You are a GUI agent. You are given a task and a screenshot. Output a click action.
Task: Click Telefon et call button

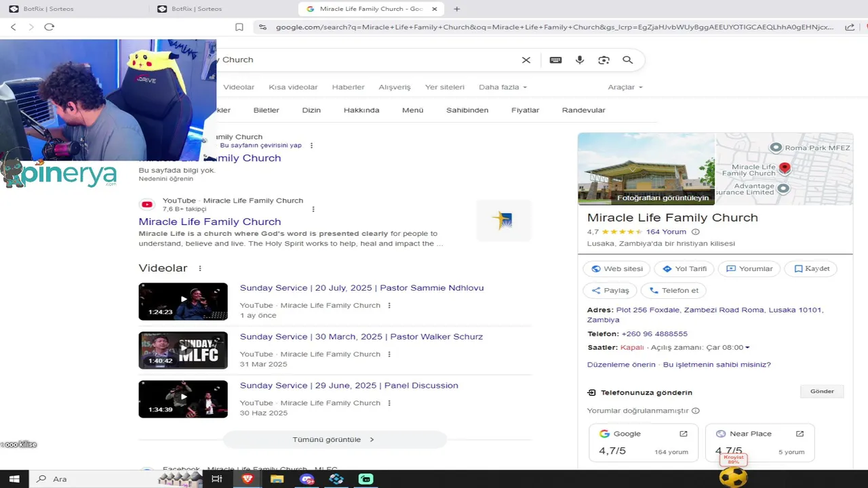[673, 291]
